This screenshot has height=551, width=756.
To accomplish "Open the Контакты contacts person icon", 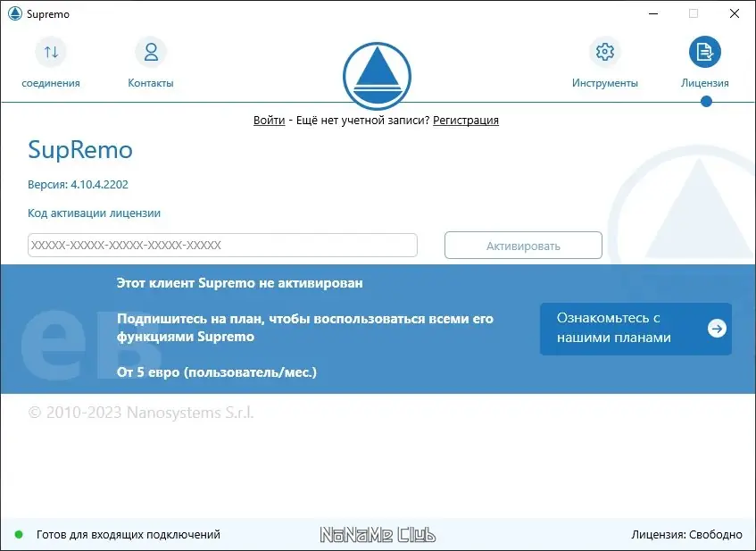I will (x=151, y=52).
